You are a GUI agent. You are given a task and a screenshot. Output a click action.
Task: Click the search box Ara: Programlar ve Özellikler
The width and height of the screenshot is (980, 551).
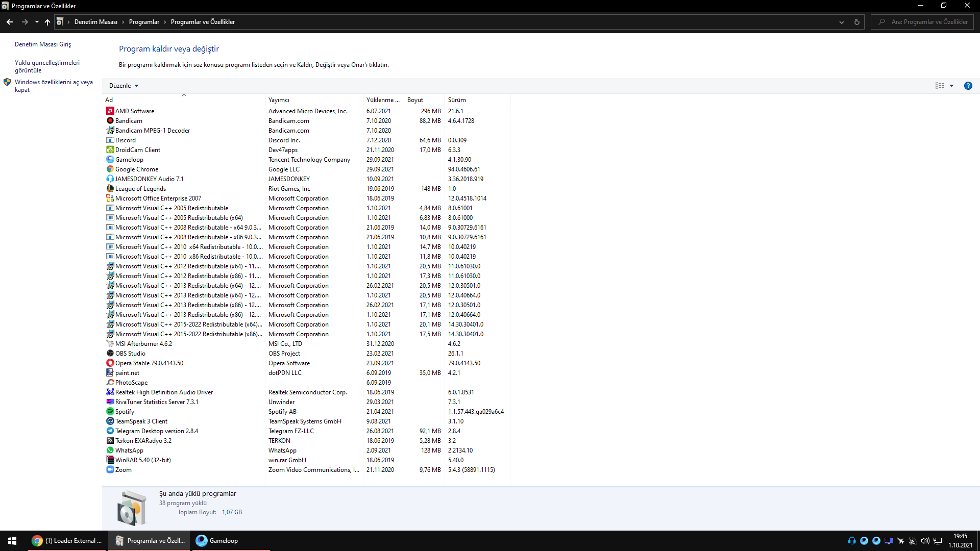922,22
